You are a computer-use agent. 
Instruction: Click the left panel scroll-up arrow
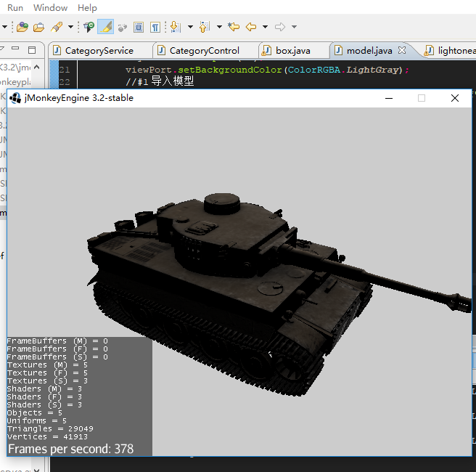tap(37, 67)
